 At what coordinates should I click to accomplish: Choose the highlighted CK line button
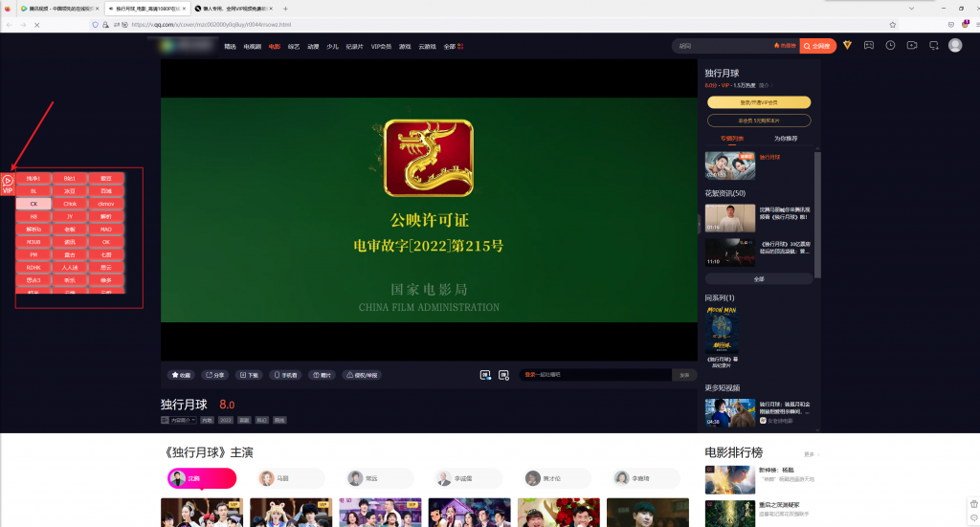(x=33, y=204)
